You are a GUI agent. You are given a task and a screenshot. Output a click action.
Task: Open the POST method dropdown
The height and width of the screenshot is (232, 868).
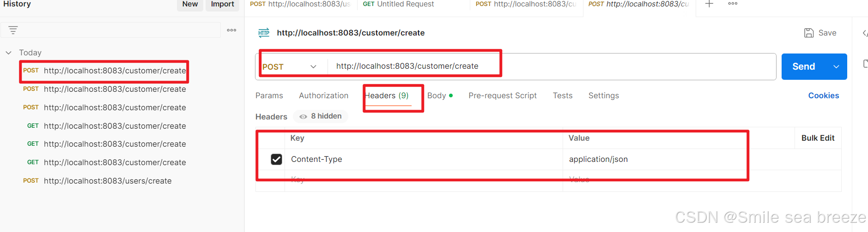290,66
